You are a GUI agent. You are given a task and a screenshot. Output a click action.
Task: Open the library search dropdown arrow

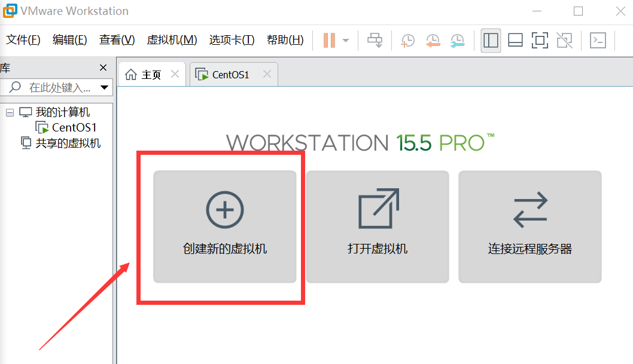(x=105, y=88)
